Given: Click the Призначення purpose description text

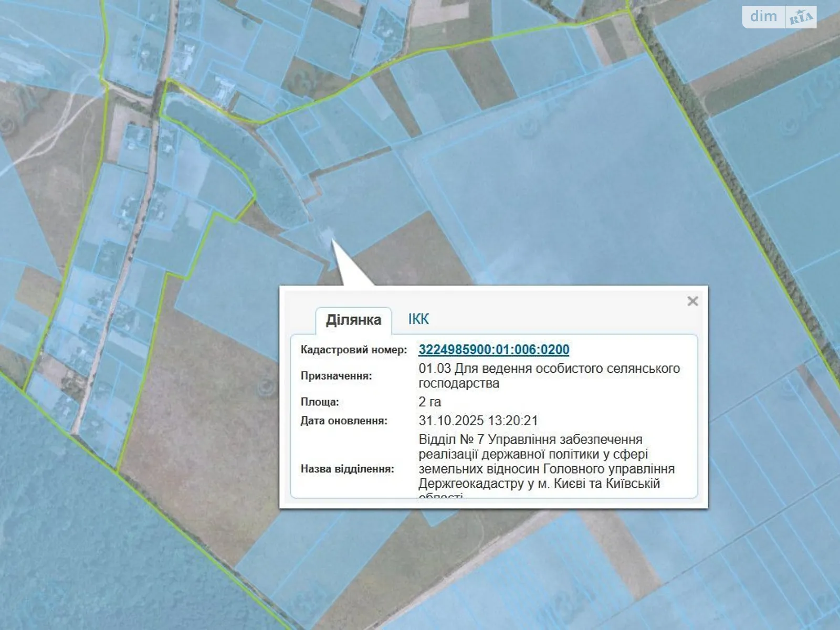Looking at the screenshot, I should [549, 376].
